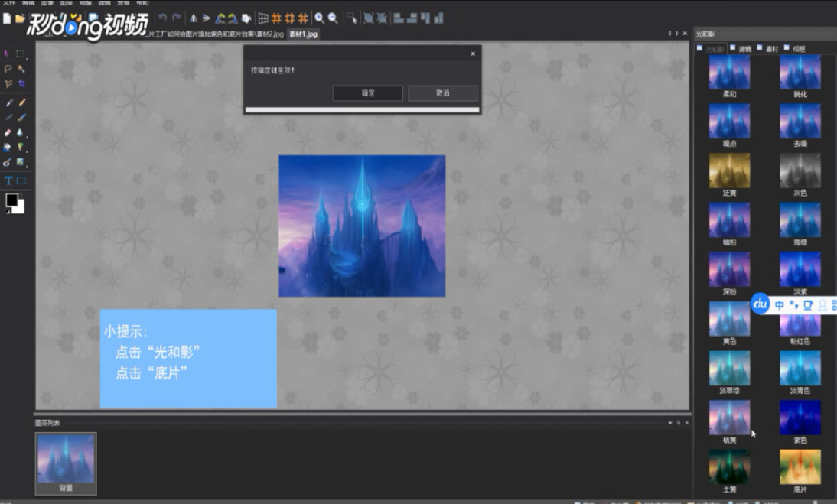837x504 pixels.
Task: Apply the 淡青色 effect thumbnail
Action: (x=800, y=368)
